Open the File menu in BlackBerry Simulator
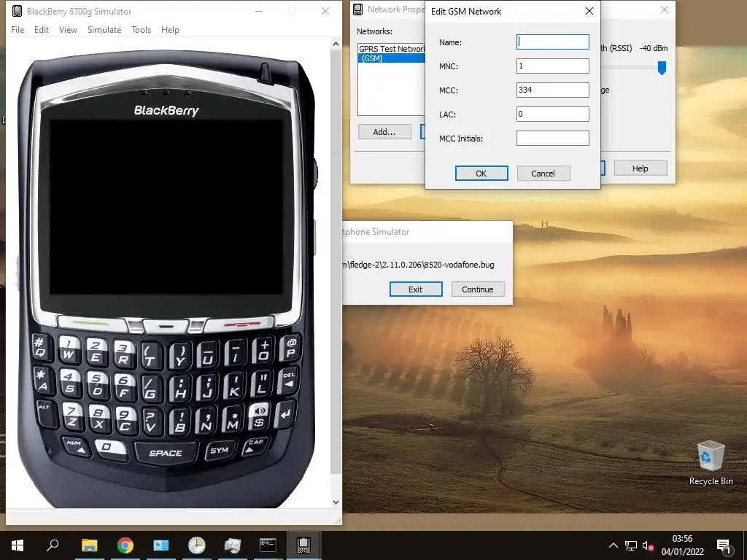Screen dimensions: 747x560 pos(18,29)
